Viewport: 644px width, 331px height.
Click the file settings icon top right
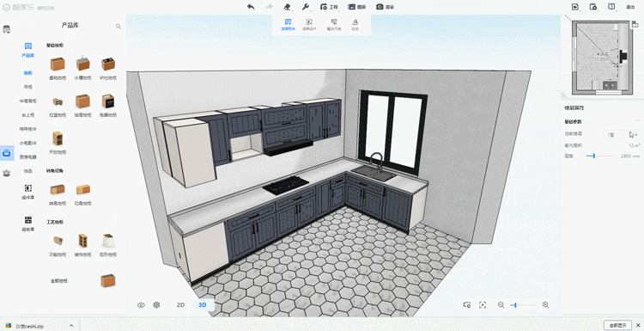pos(593,7)
